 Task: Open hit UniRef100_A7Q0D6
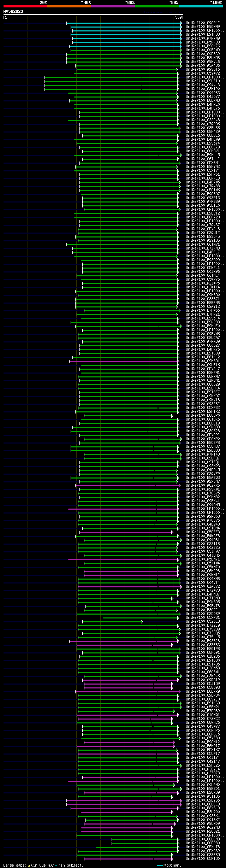203,124
